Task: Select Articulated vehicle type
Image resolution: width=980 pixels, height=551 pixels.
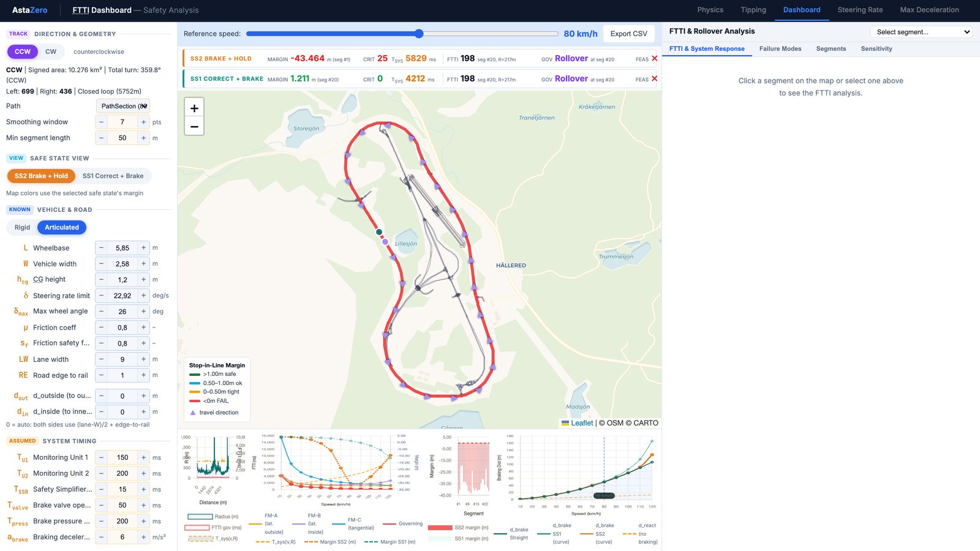Action: point(62,228)
